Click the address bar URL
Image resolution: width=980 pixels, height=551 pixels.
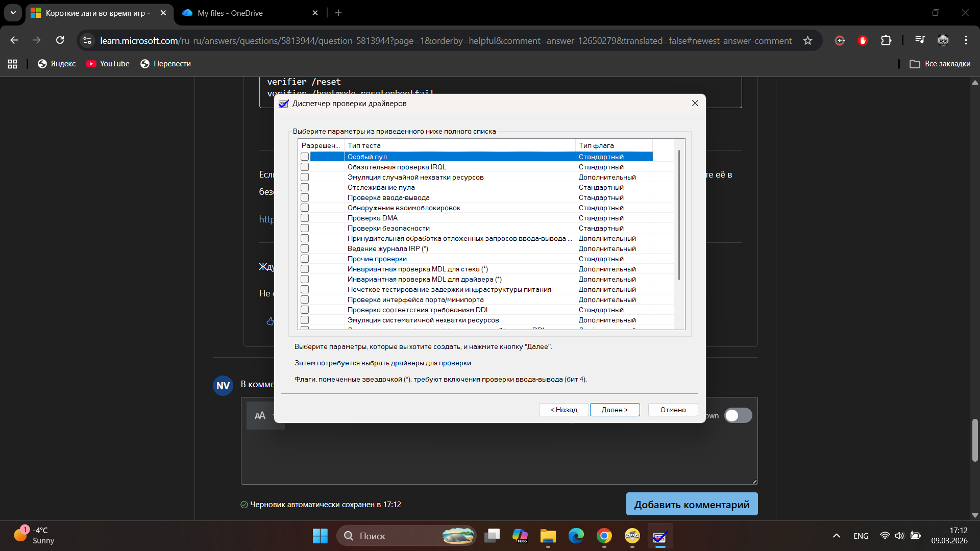coord(446,40)
